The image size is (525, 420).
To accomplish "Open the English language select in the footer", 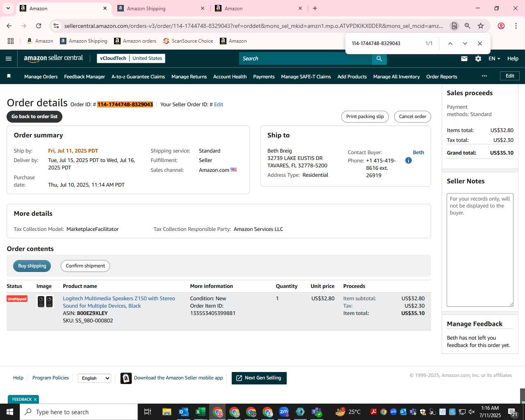I will click(x=95, y=378).
